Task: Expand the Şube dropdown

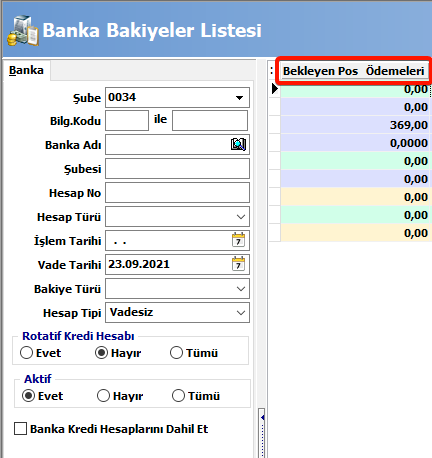Action: (239, 98)
